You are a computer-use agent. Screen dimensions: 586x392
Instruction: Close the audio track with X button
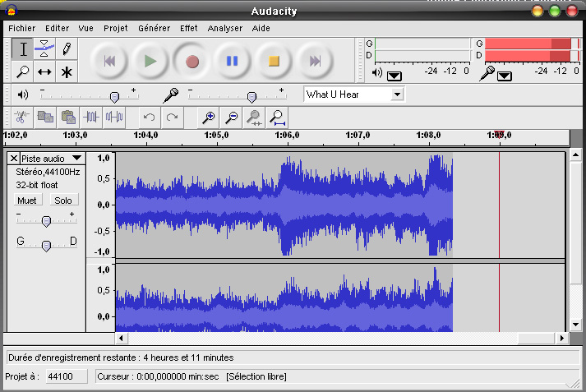(13, 159)
